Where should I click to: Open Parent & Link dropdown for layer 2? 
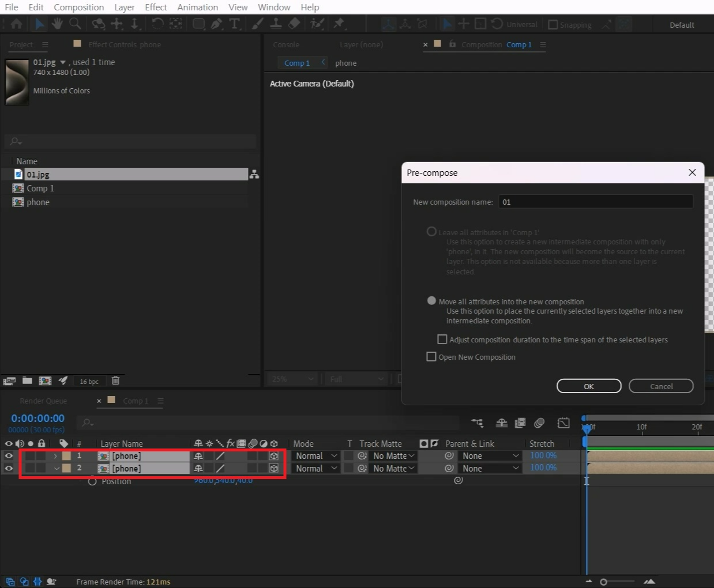pos(491,468)
